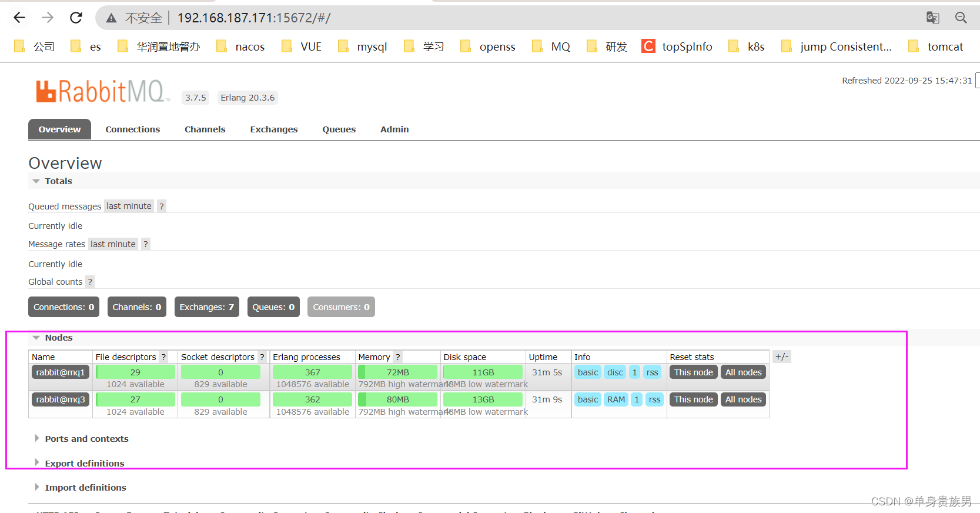
Task: Change Queued messages last minute range
Action: click(129, 206)
